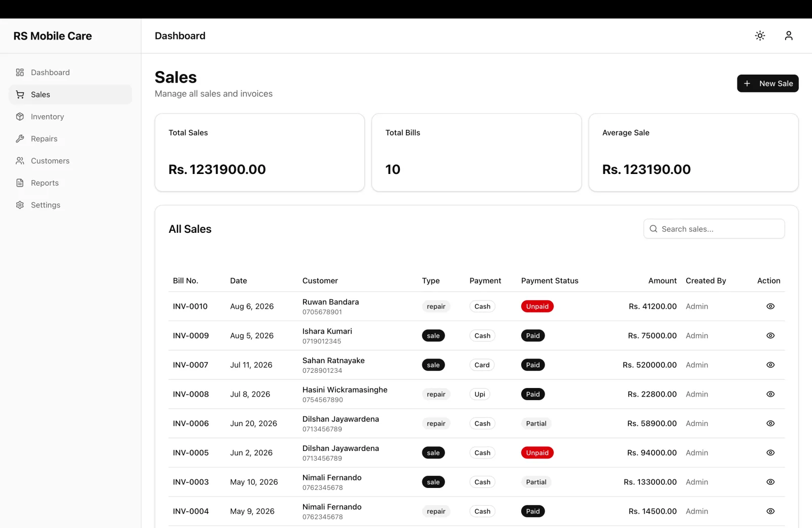Navigate to the Customers page
The width and height of the screenshot is (812, 528).
click(71, 161)
